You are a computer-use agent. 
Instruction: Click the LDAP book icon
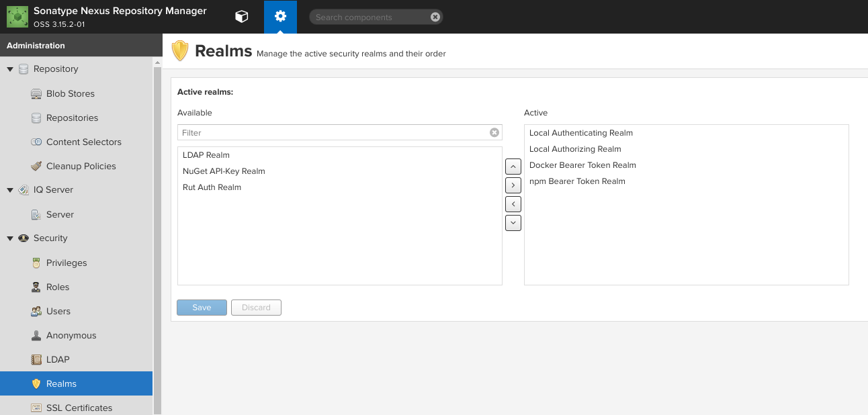[36, 360]
